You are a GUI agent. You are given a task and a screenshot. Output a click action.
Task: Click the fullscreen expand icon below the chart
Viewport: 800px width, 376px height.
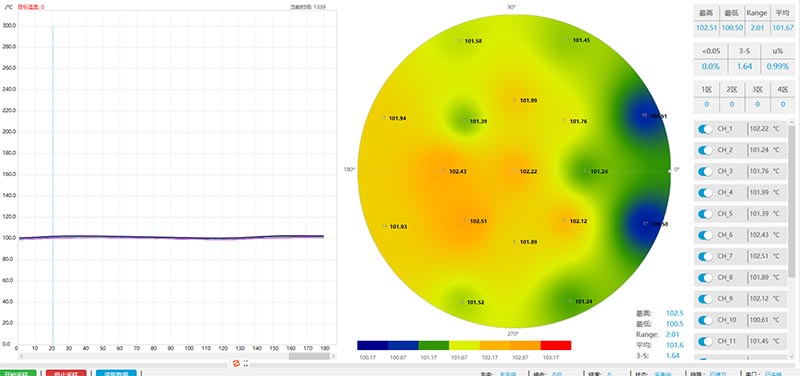click(x=246, y=363)
